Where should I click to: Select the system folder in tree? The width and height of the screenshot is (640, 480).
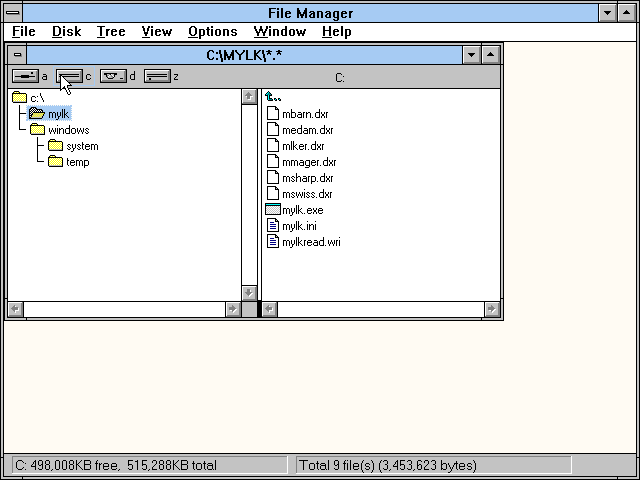click(81, 146)
